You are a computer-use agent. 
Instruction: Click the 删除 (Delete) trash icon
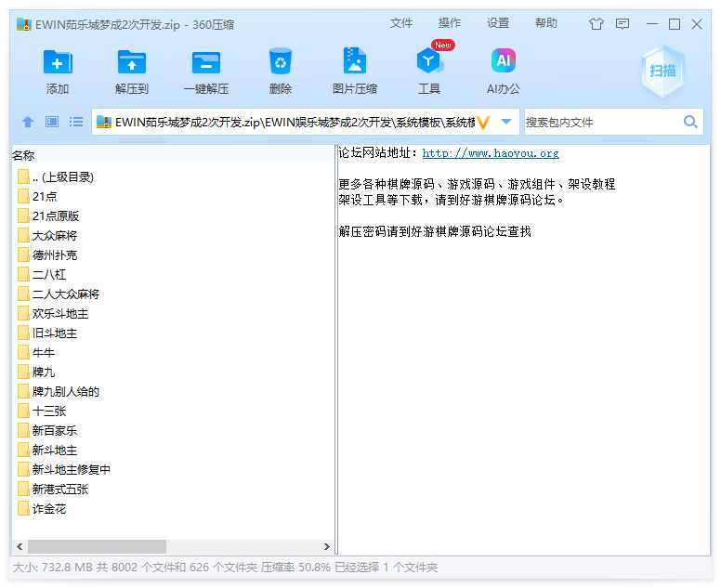[x=280, y=61]
